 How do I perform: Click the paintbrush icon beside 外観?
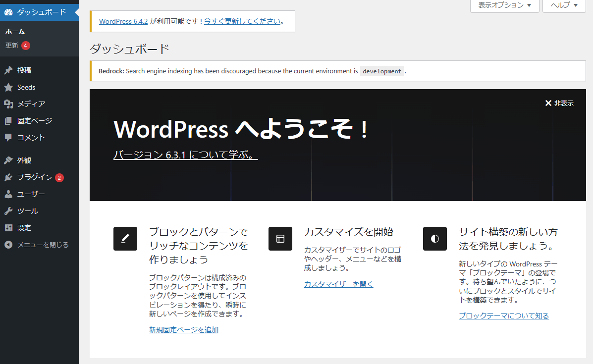pyautogui.click(x=8, y=160)
